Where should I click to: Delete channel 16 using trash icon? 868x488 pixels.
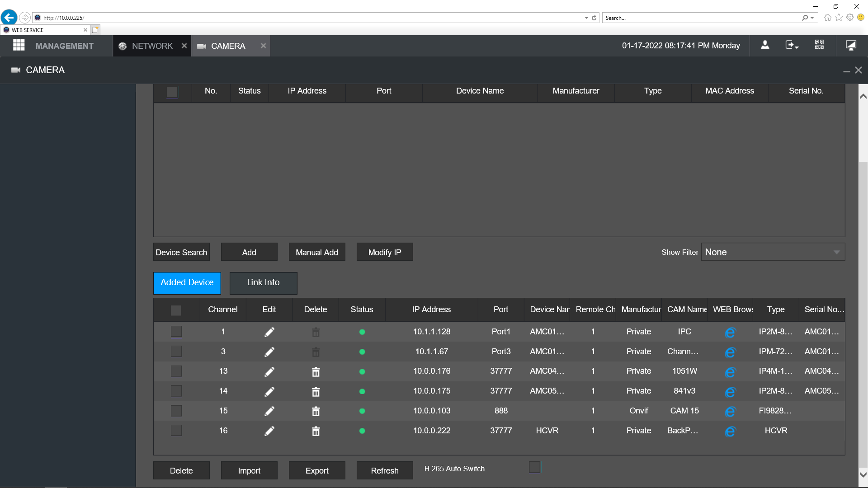pos(316,431)
